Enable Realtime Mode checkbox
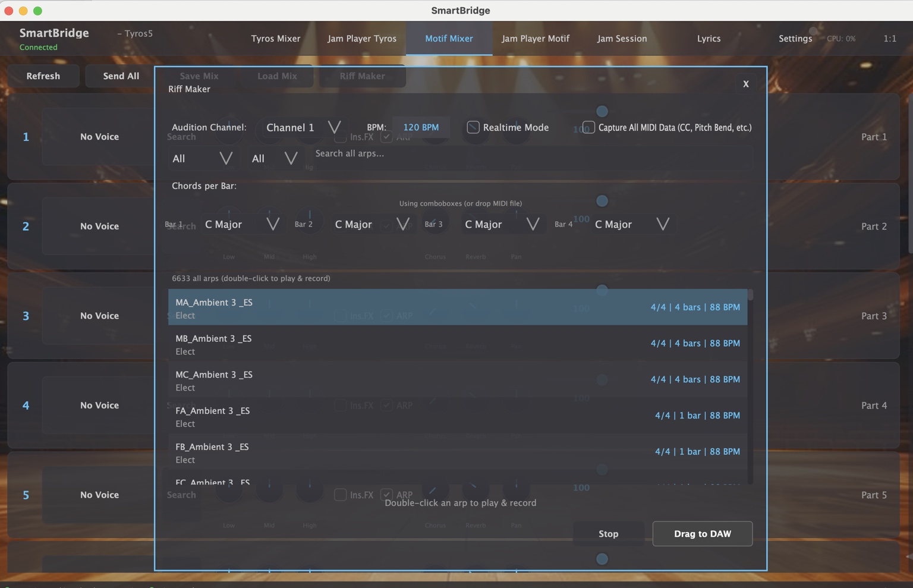 pyautogui.click(x=473, y=127)
